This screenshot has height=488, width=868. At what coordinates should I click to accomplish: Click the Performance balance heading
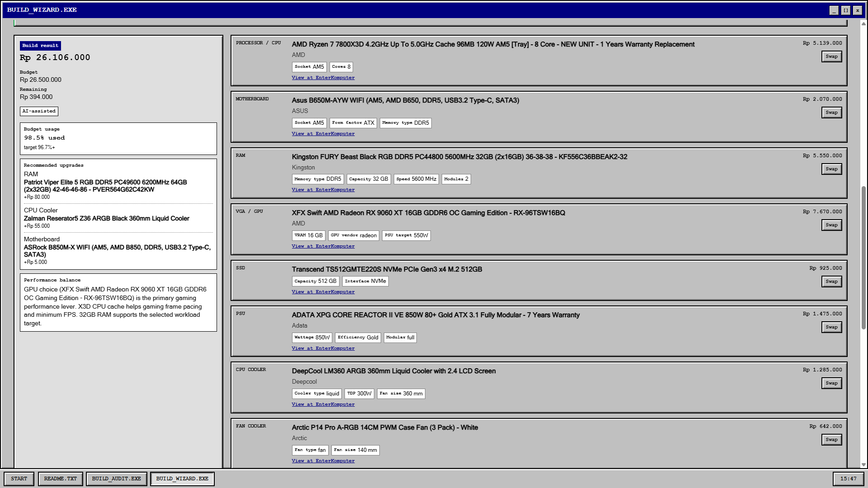pyautogui.click(x=52, y=280)
